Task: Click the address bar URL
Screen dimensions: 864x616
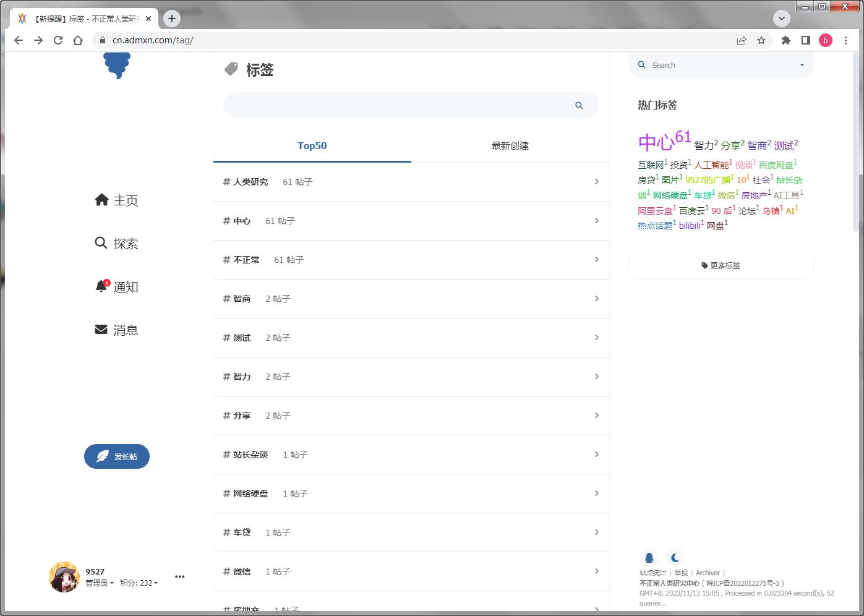Action: click(x=153, y=40)
